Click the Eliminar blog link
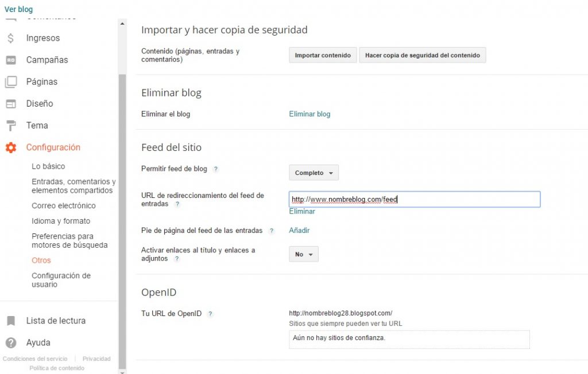588x374 pixels. (310, 114)
